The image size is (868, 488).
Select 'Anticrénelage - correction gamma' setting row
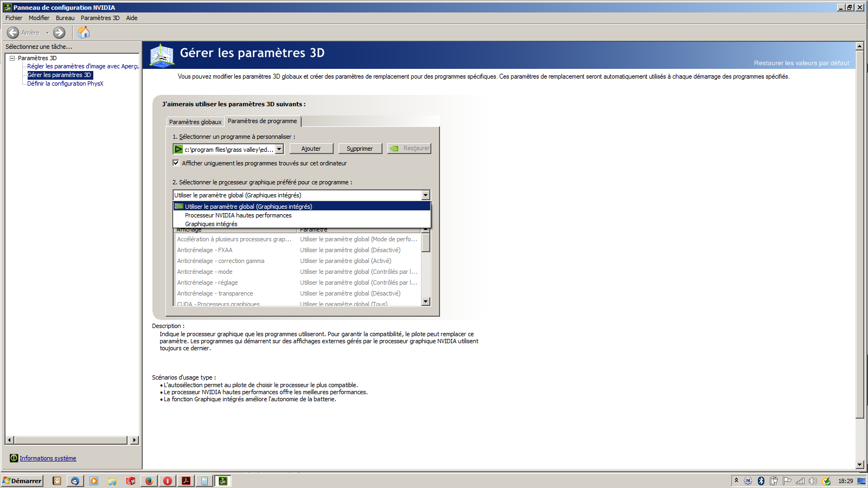(297, 261)
